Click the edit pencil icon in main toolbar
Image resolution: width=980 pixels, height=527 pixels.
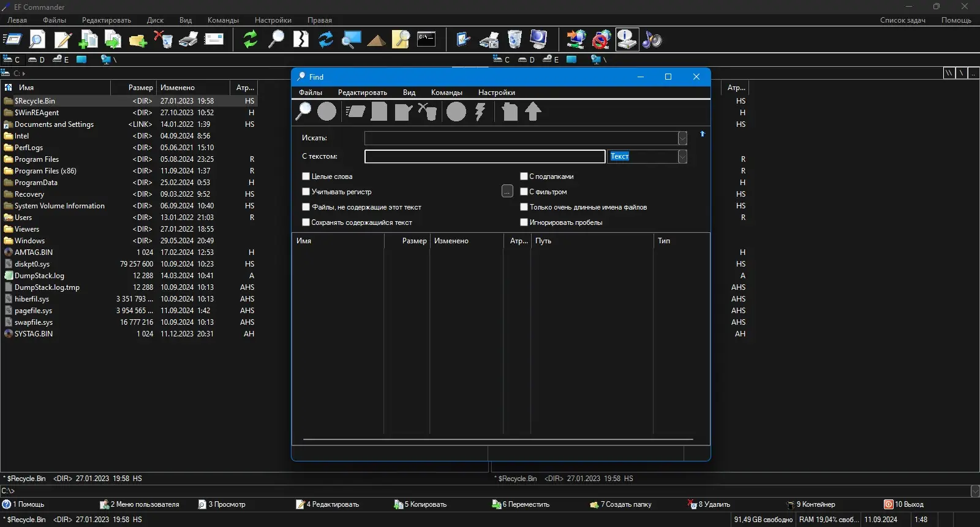click(x=62, y=40)
